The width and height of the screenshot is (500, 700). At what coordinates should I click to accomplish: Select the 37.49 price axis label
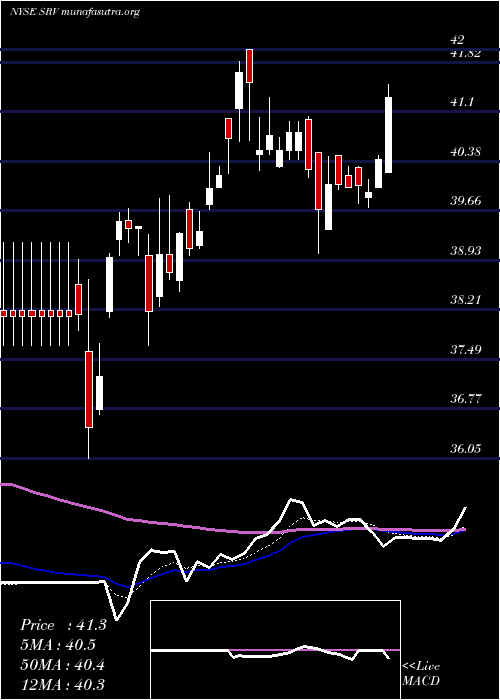point(465,350)
